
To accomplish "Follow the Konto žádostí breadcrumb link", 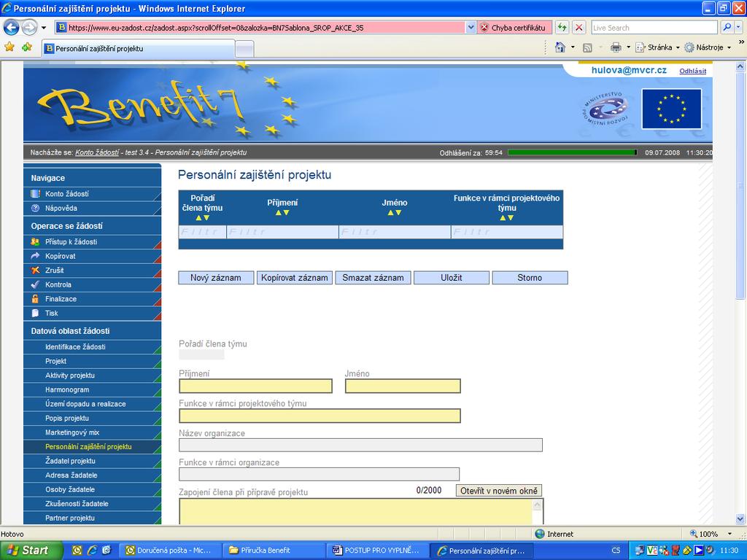I will [x=97, y=152].
